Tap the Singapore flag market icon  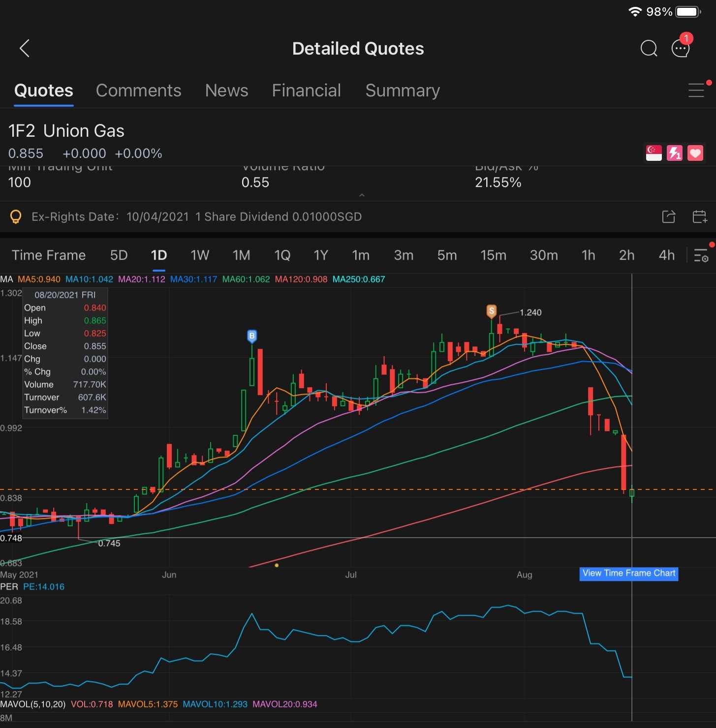tap(654, 153)
